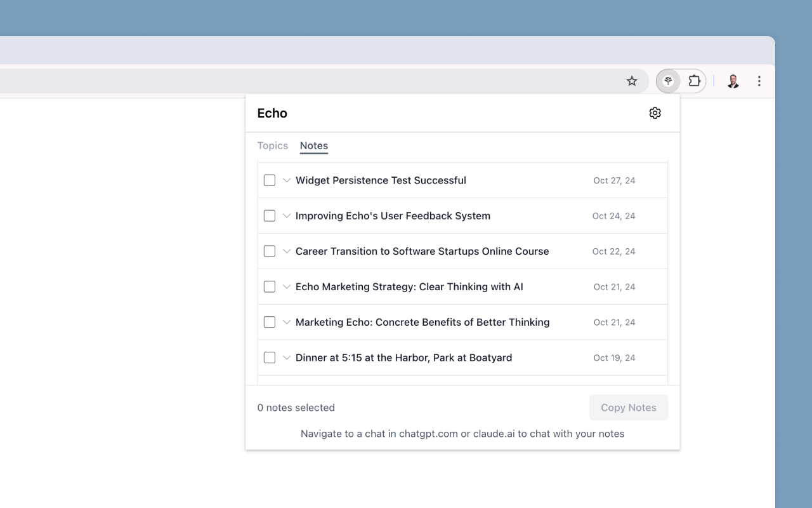Expand Echo Marketing Strategy note chevron
This screenshot has height=508, width=812.
click(x=287, y=287)
